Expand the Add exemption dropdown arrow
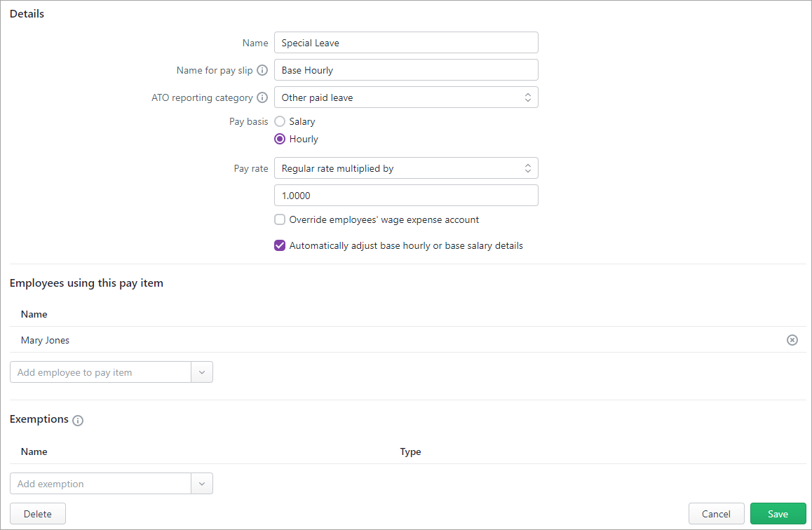Viewport: 812px width, 530px height. click(x=202, y=484)
